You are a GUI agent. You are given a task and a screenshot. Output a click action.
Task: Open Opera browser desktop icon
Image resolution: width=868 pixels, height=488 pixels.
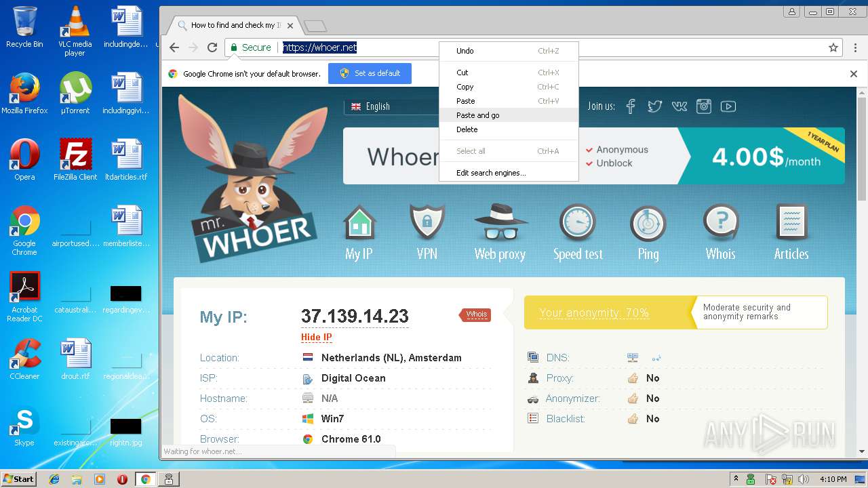[24, 160]
